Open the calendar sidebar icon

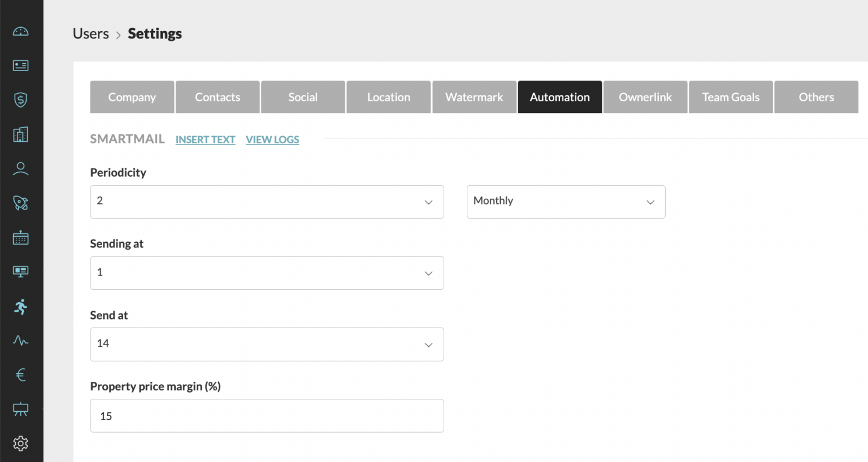[21, 237]
